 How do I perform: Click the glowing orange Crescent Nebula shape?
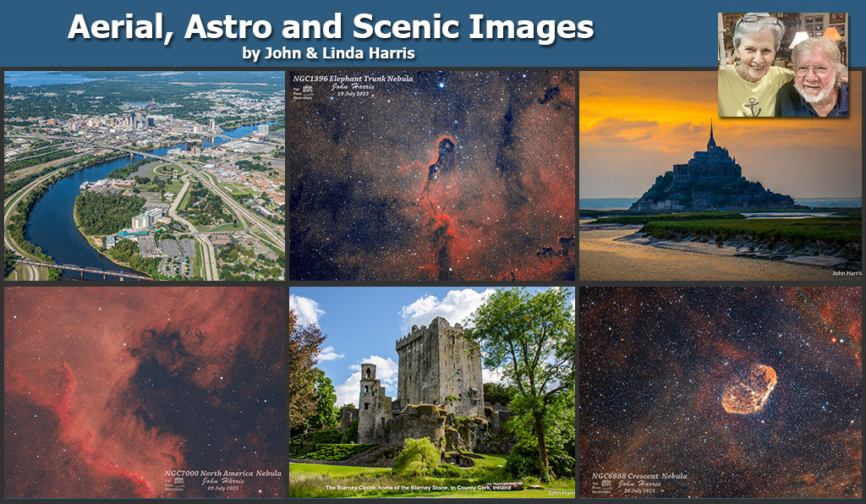[x=748, y=389]
